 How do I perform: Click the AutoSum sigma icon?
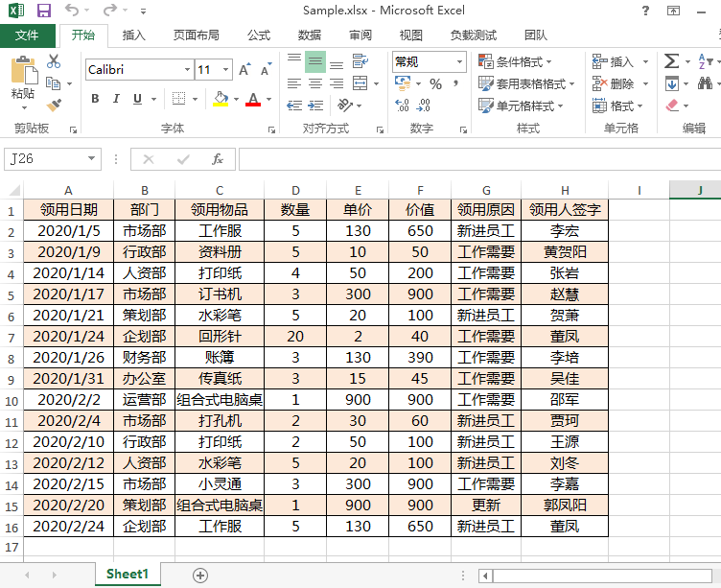671,61
